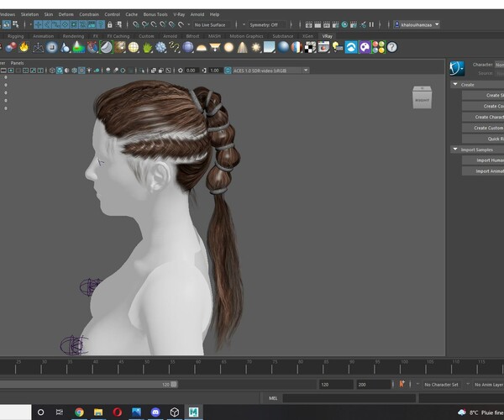The image size is (504, 420).
Task: Click the HumanIK character icon in panel
Action: [x=457, y=68]
